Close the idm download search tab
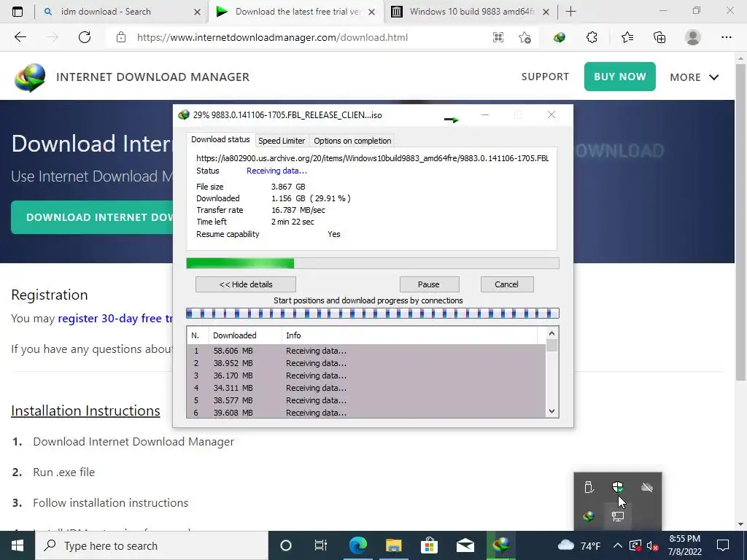Viewport: 747px width, 560px height. click(197, 12)
